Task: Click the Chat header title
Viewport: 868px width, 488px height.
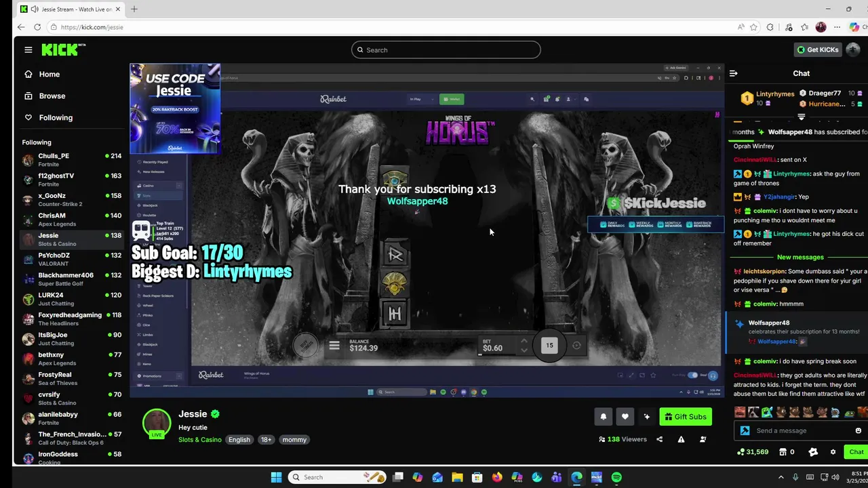Action: (802, 73)
